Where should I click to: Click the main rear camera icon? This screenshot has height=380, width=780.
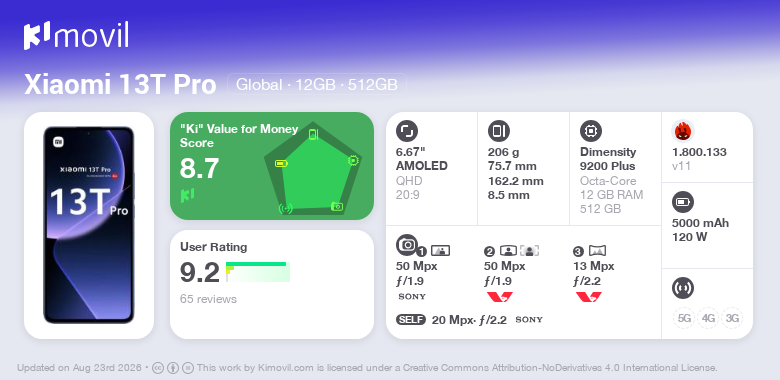tap(407, 245)
